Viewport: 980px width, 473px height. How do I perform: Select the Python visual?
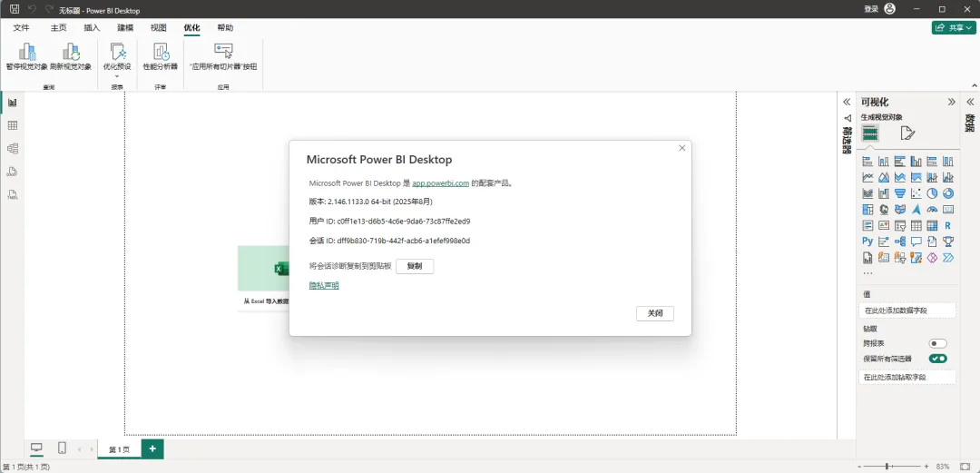click(x=867, y=241)
